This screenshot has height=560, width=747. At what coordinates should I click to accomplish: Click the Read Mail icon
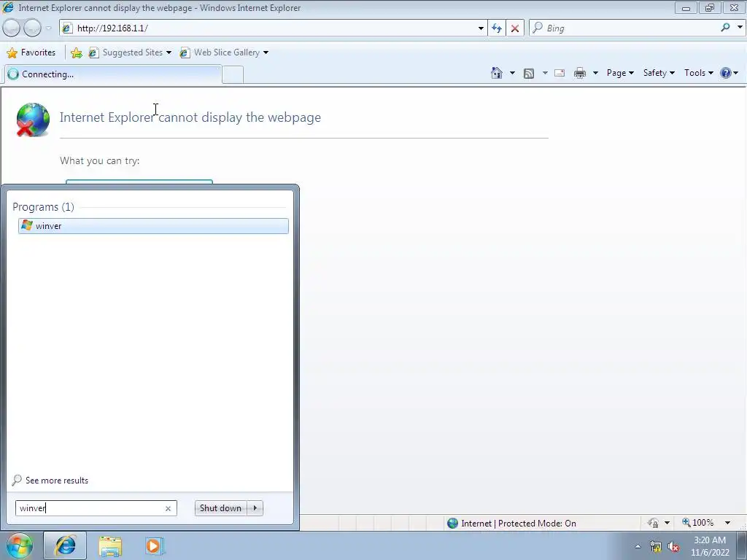tap(560, 73)
